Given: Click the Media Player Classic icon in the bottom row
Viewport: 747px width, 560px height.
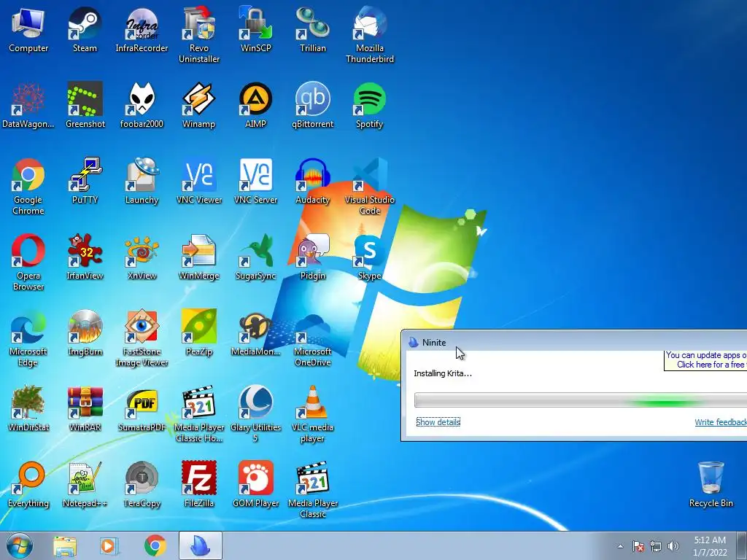Looking at the screenshot, I should pos(312,489).
